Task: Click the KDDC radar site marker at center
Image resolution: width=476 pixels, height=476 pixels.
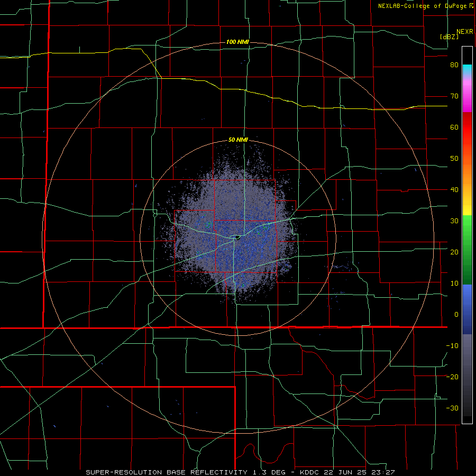Action: (x=237, y=237)
